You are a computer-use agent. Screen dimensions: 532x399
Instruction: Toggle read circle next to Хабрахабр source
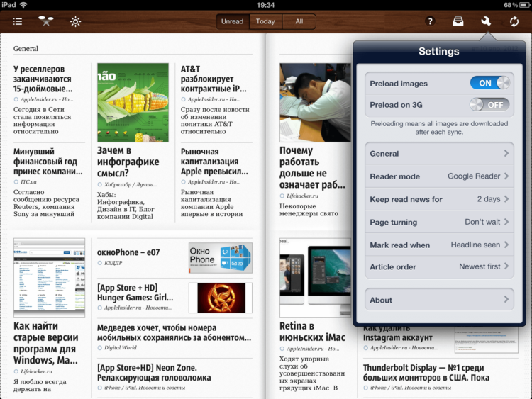pyautogui.click(x=100, y=185)
